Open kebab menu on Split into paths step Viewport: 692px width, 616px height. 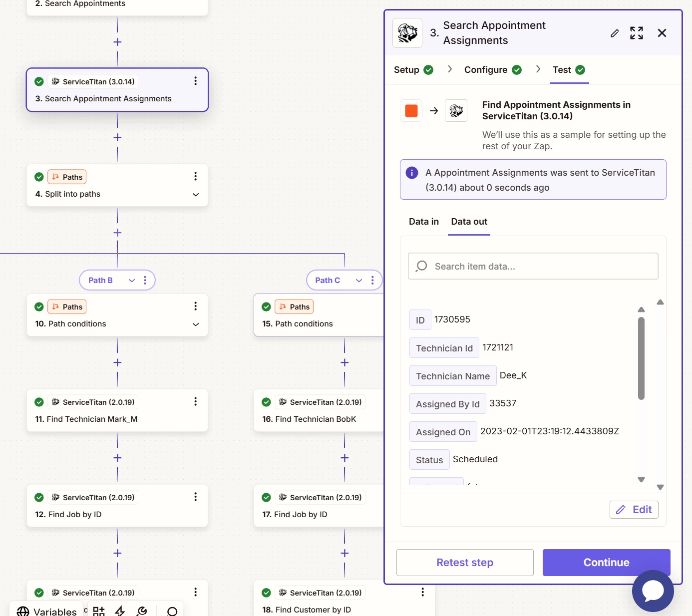[x=195, y=176]
